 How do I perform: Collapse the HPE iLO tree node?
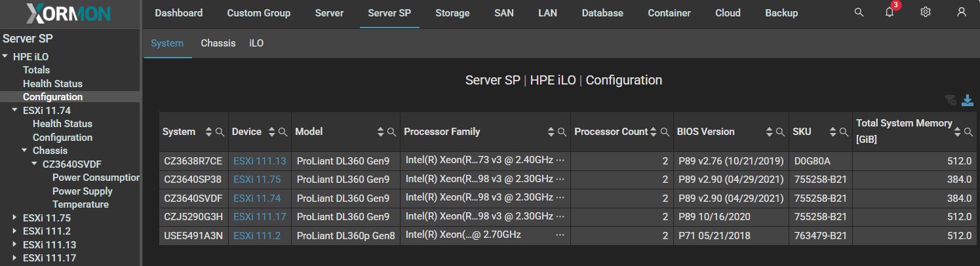click(5, 57)
